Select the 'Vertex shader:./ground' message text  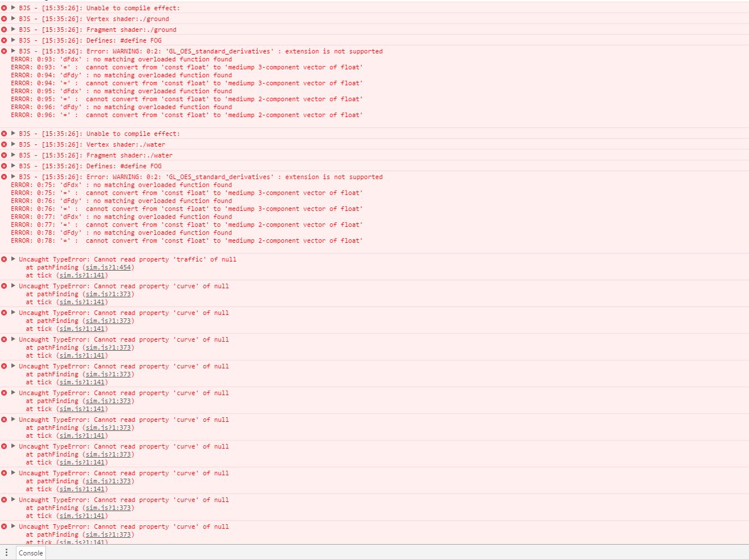(94, 19)
